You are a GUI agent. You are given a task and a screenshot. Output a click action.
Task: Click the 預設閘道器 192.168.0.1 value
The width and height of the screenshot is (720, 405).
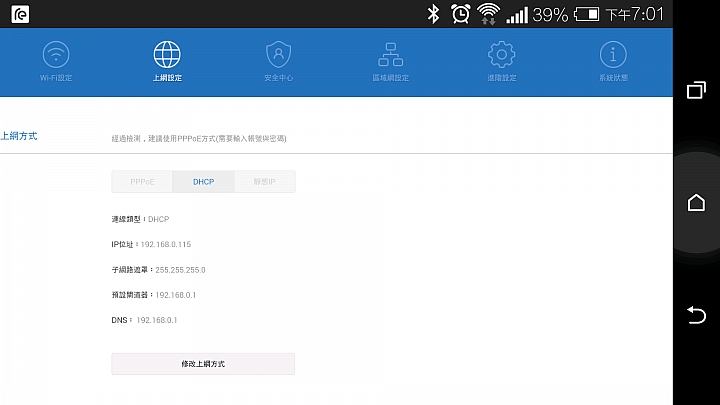[176, 295]
